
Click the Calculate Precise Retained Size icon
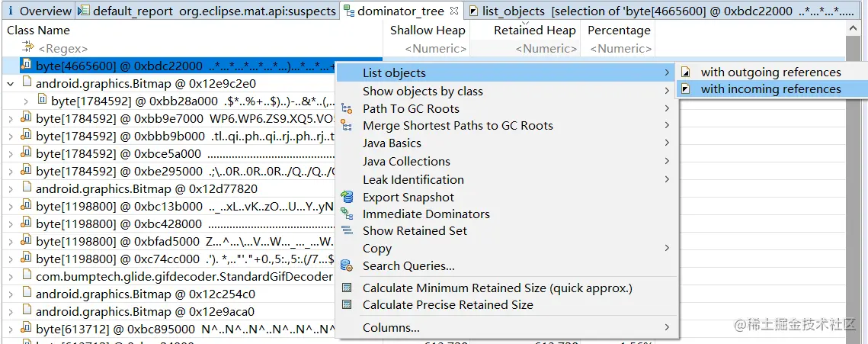[347, 304]
